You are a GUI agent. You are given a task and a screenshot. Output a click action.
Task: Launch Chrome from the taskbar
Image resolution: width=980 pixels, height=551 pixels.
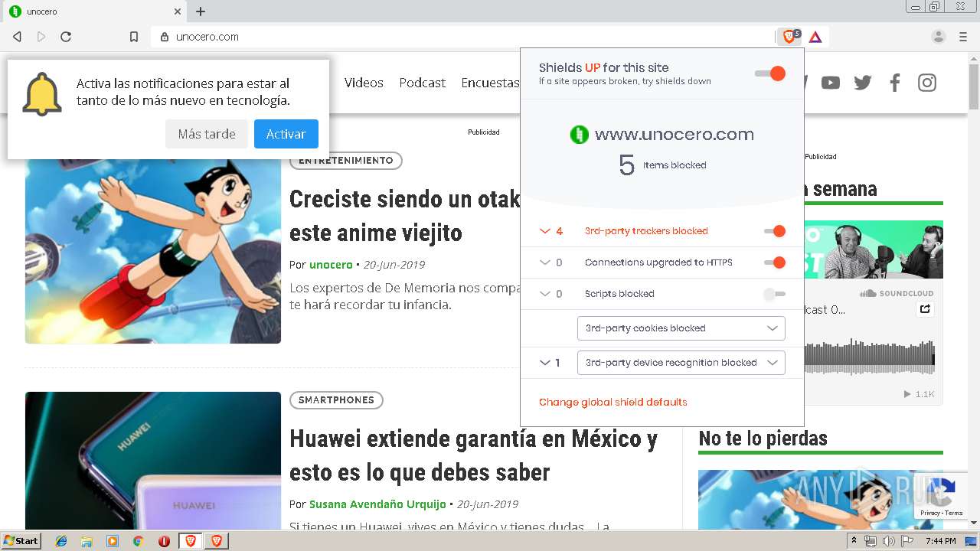[138, 541]
